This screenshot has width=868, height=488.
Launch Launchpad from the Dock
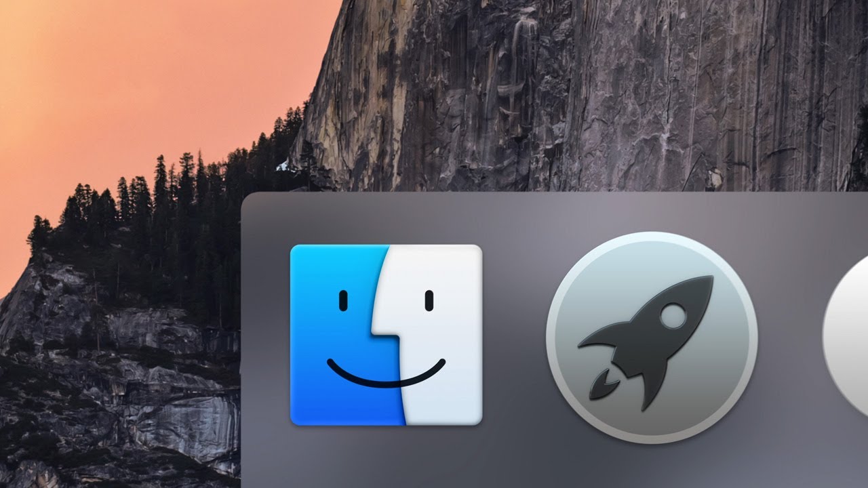651,337
